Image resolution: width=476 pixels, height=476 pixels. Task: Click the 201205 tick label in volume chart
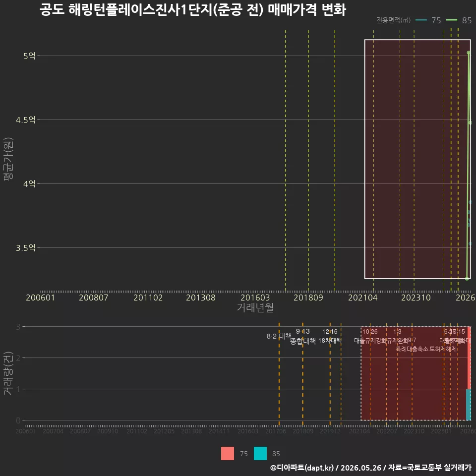coord(164,431)
